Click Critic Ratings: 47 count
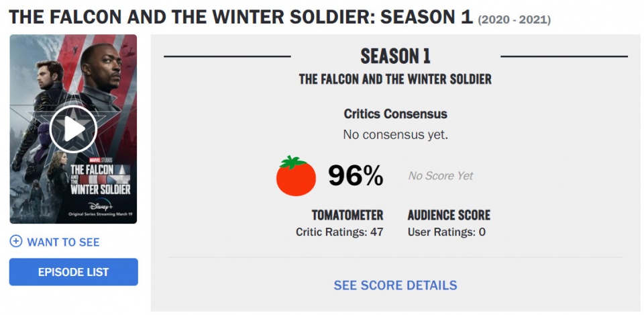This screenshot has width=644, height=315. (x=339, y=232)
